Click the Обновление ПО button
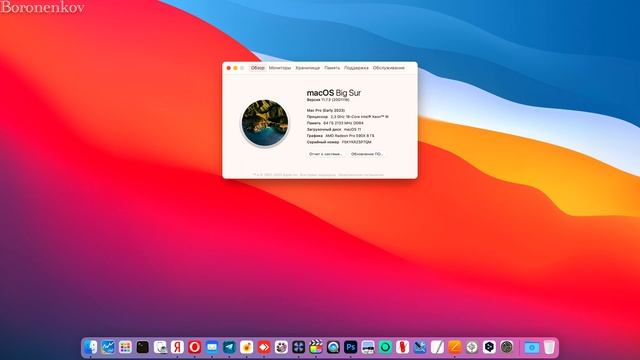Viewport: 640px width, 360px height. click(x=367, y=154)
